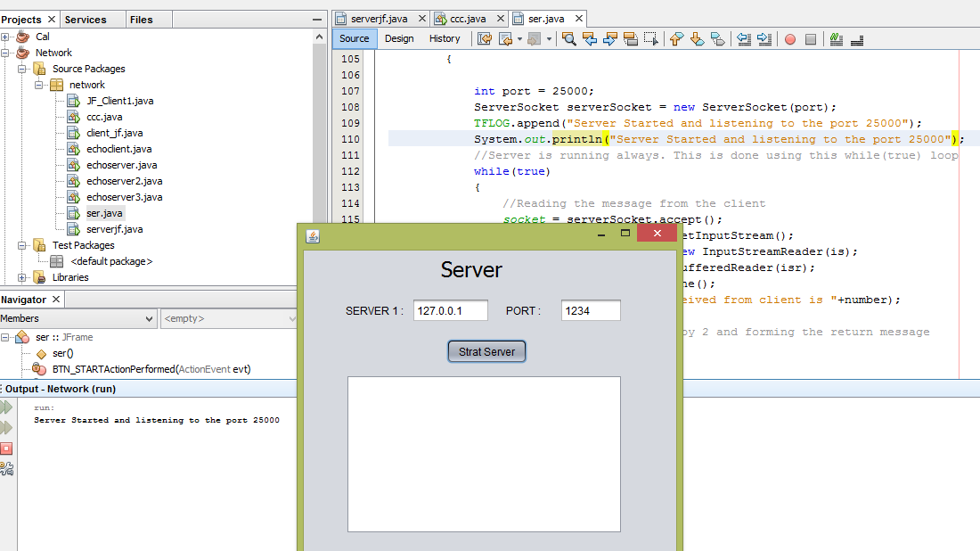Click Shift Line Right icon
This screenshot has height=551, width=980.
(764, 38)
